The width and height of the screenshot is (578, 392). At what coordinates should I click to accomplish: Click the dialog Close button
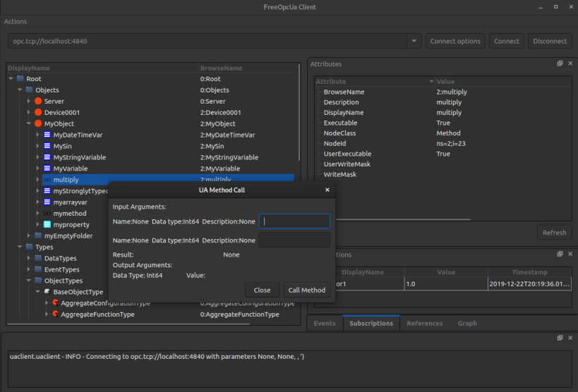point(262,290)
